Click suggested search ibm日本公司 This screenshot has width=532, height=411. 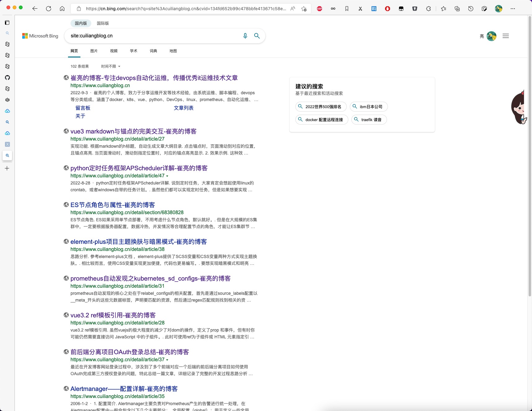coord(369,107)
